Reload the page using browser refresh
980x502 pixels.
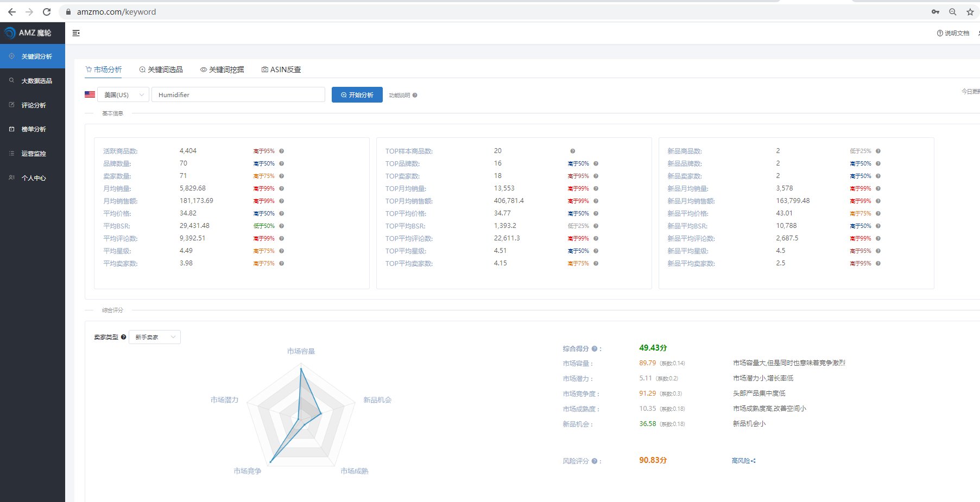point(47,12)
